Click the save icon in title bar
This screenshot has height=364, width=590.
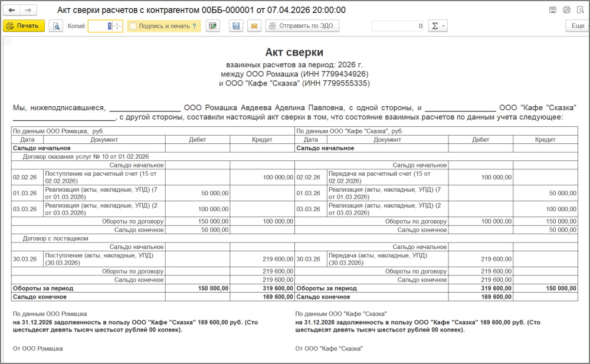(x=553, y=10)
